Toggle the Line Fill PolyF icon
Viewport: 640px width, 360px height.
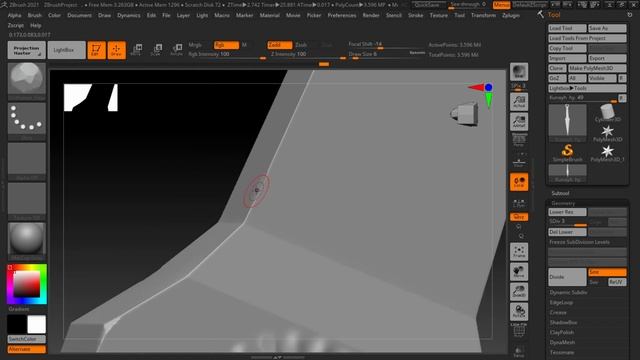coord(519,331)
